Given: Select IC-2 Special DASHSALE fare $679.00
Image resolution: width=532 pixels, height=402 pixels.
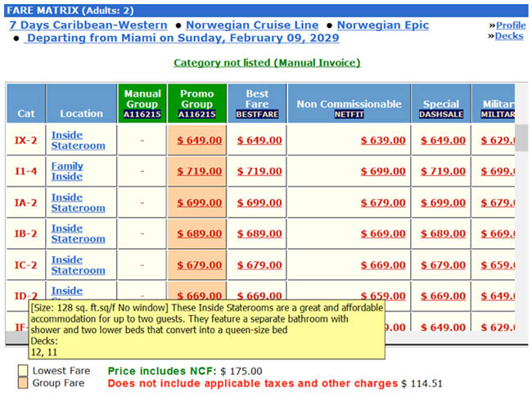Looking at the screenshot, I should click(443, 264).
